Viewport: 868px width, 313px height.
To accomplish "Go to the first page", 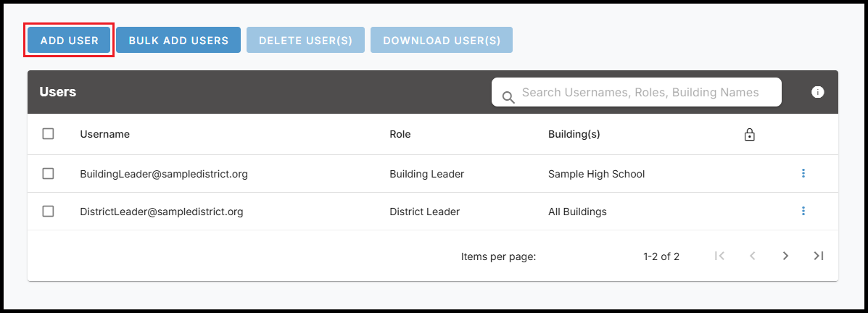I will [x=719, y=256].
